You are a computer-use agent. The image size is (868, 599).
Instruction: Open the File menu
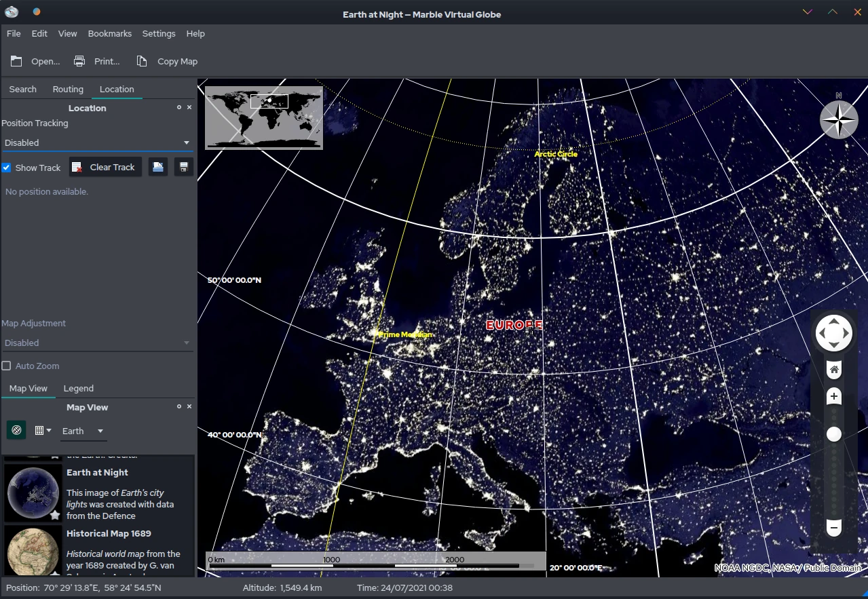[14, 33]
